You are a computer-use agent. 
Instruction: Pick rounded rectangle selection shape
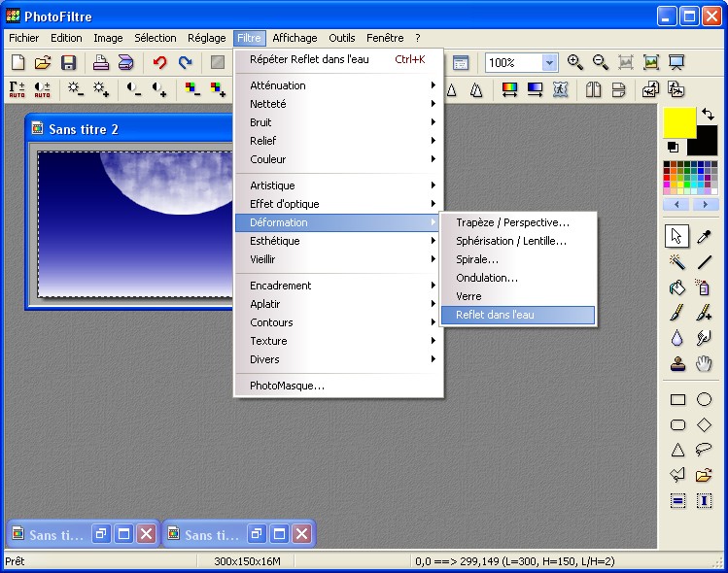pos(677,425)
